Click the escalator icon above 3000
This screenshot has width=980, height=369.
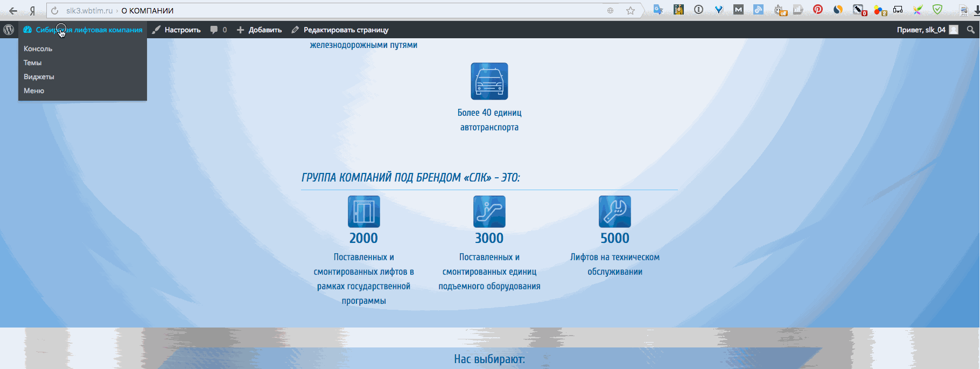pos(489,212)
